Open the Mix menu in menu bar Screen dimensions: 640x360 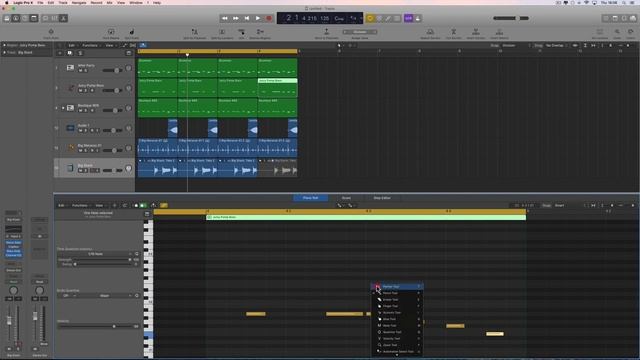(x=109, y=2)
